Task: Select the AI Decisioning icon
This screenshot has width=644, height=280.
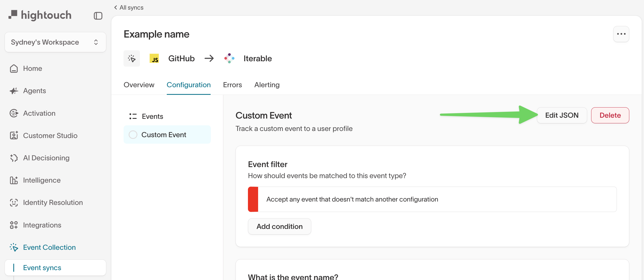Action: 14,158
